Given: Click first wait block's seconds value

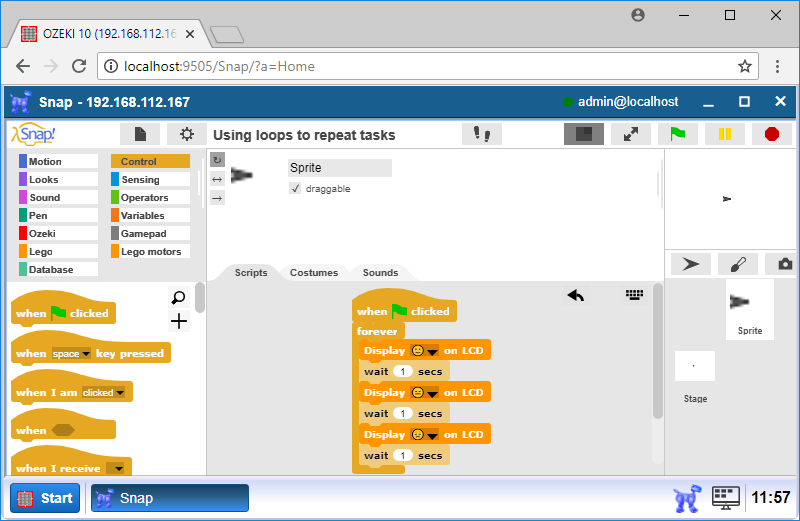Looking at the screenshot, I should point(403,371).
